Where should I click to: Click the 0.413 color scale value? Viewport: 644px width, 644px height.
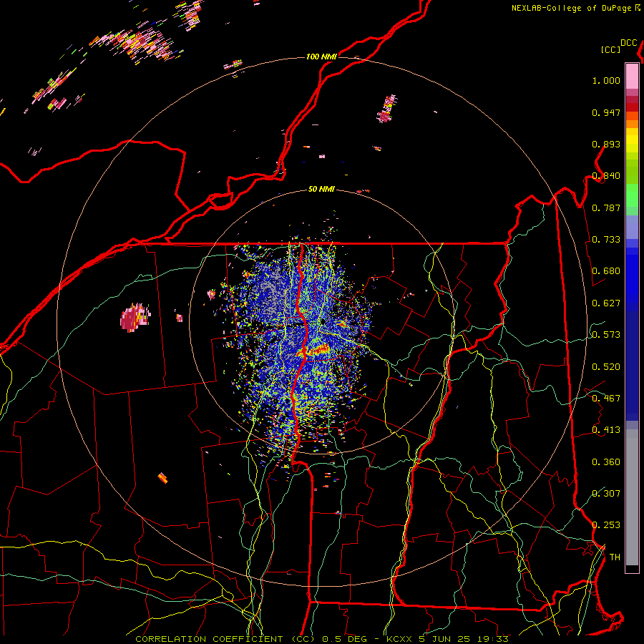click(x=606, y=430)
